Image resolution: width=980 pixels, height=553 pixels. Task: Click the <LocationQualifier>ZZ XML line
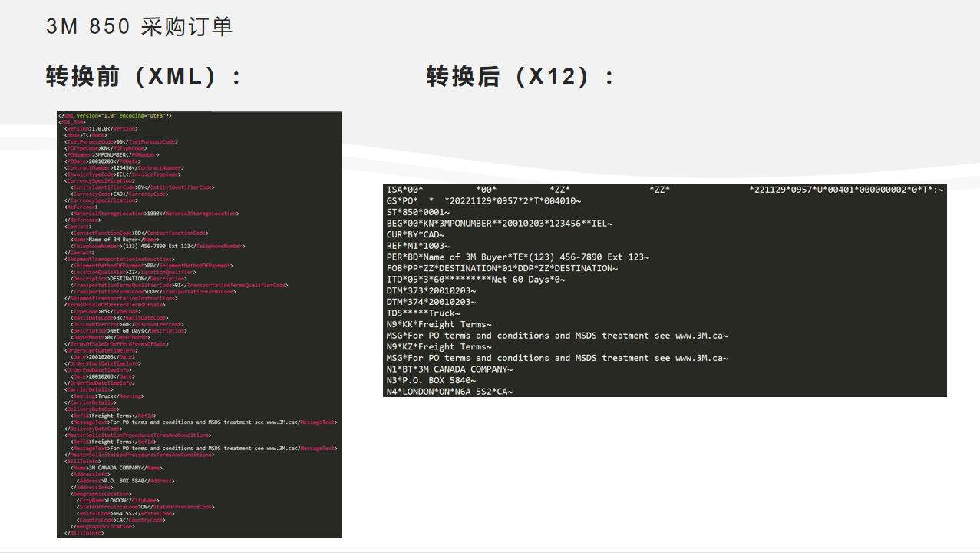click(134, 272)
